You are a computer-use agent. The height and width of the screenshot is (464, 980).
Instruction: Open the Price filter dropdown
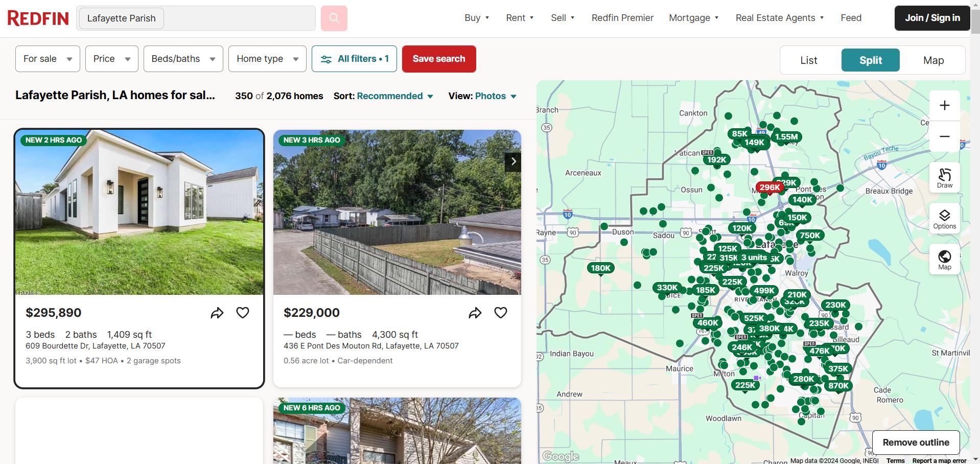(112, 59)
